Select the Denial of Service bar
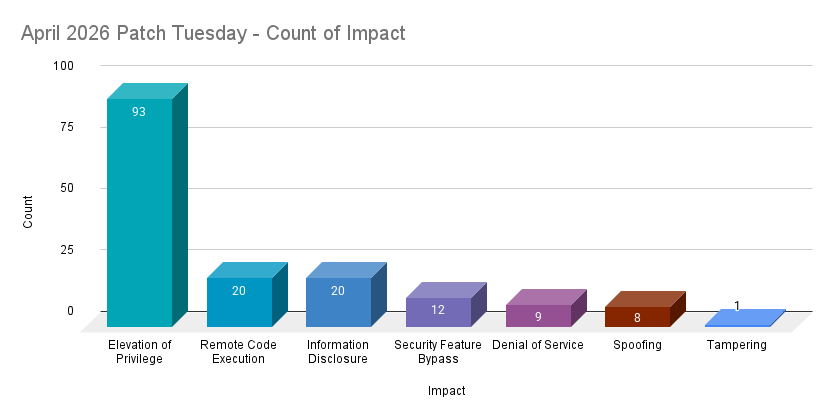This screenshot has width=833, height=419. coord(538,316)
